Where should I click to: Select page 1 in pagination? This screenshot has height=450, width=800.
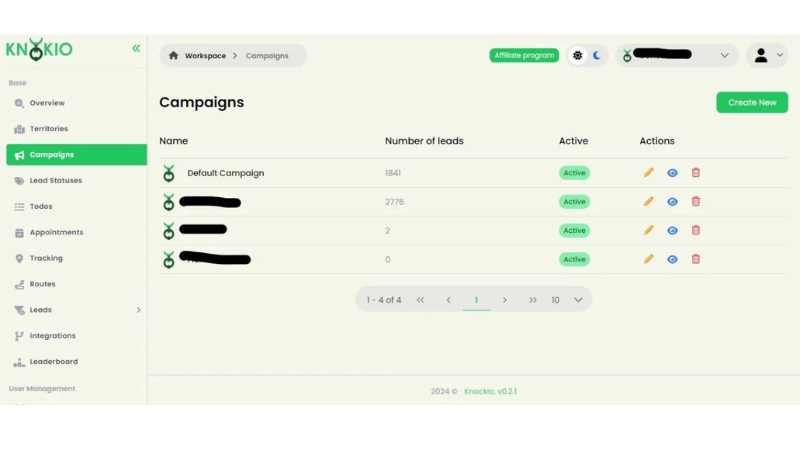click(x=476, y=300)
